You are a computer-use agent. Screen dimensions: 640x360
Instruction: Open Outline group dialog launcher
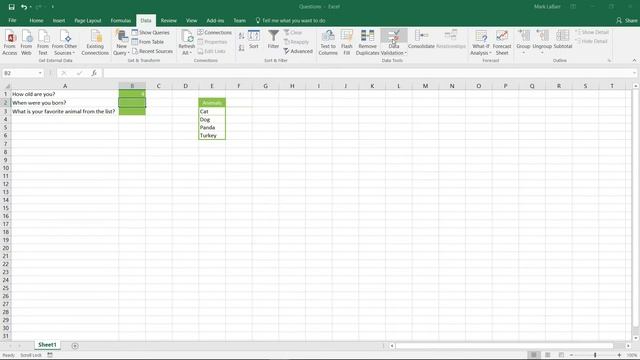(x=609, y=60)
